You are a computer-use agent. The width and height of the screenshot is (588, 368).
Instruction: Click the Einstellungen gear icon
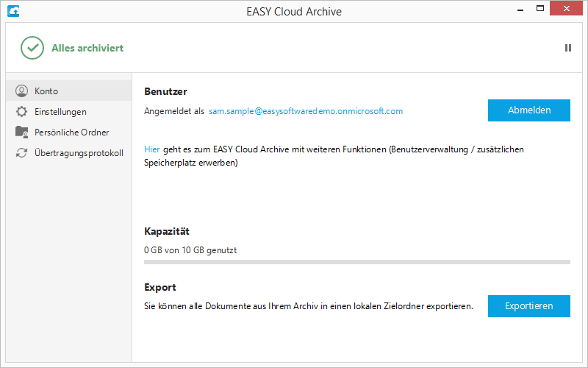[21, 112]
